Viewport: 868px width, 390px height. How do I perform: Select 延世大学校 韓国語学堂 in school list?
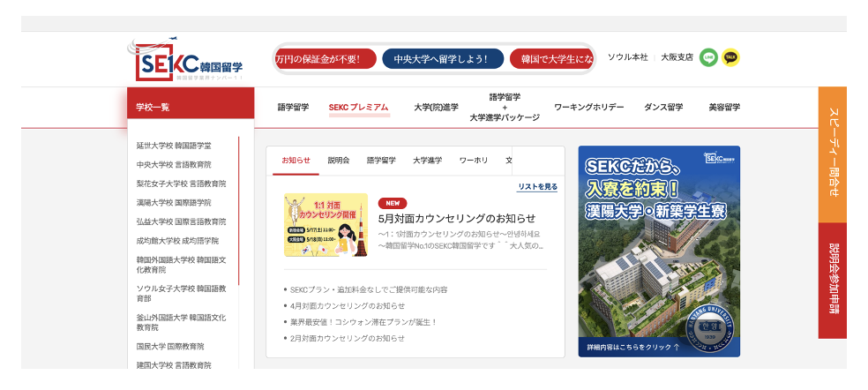point(174,146)
